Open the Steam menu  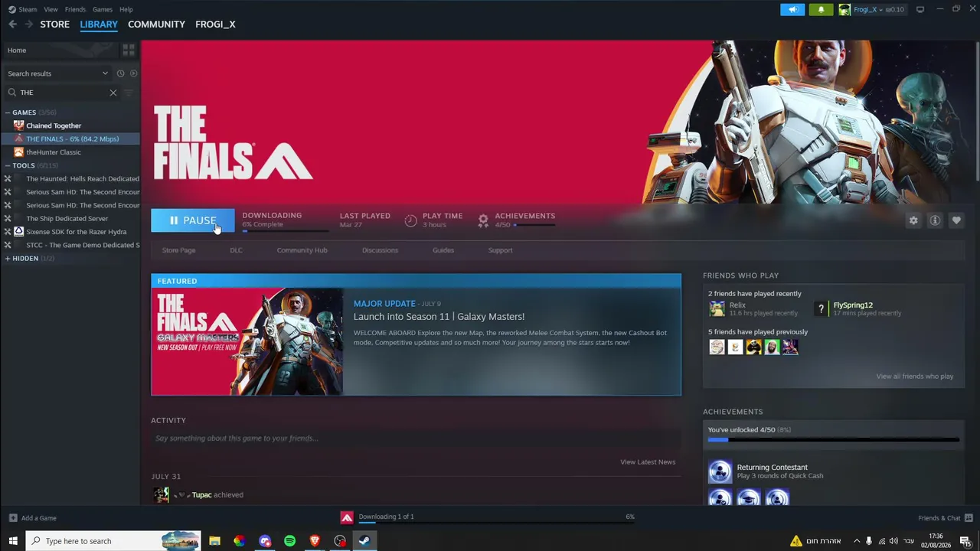[x=28, y=9]
